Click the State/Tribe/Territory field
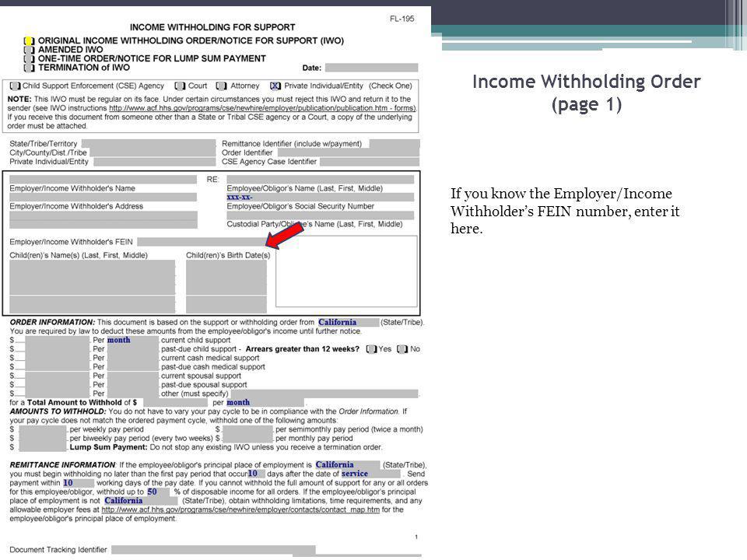 pos(148,143)
